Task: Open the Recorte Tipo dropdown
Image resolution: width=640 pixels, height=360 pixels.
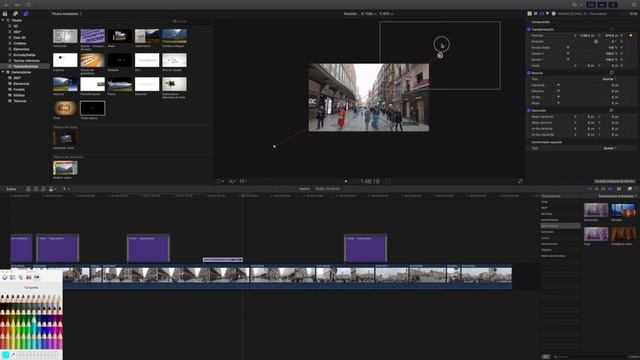Action: [609, 79]
